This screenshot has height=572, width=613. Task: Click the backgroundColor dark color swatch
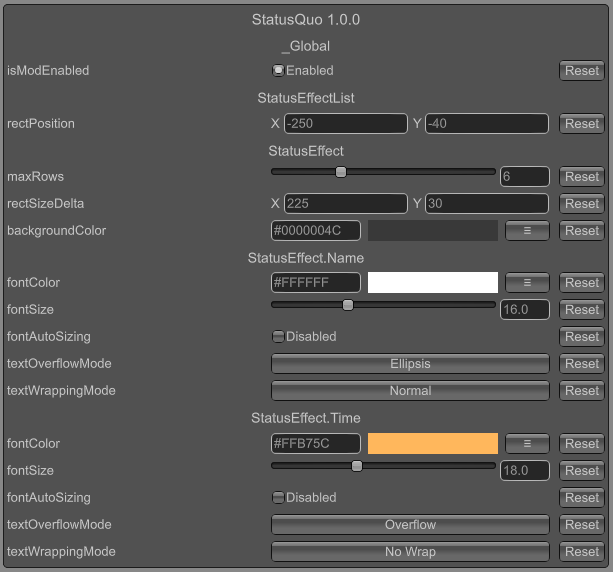(433, 231)
